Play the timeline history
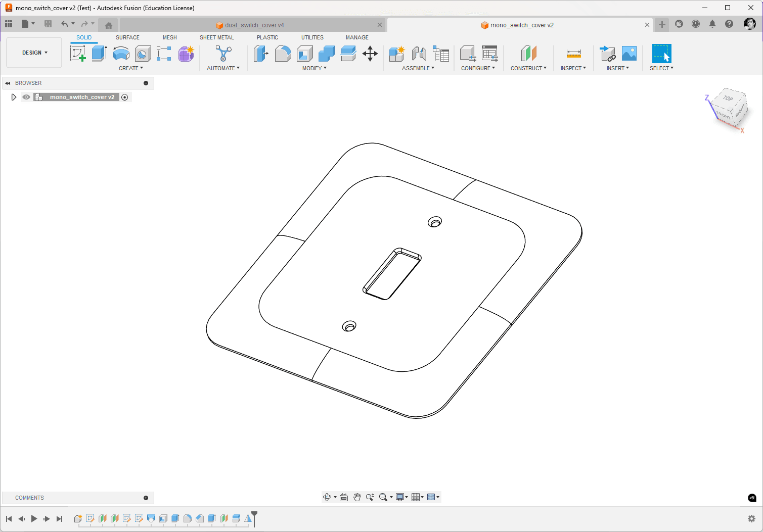This screenshot has width=763, height=532. click(34, 519)
